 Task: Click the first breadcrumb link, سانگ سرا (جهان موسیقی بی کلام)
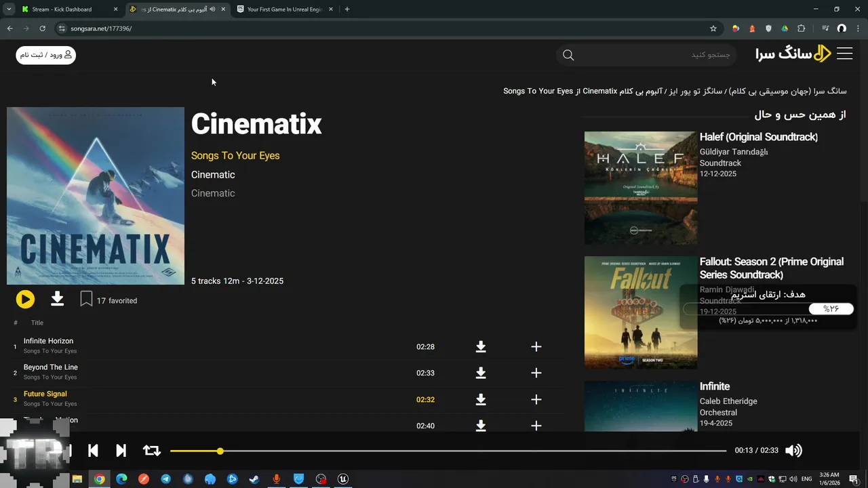click(x=788, y=91)
